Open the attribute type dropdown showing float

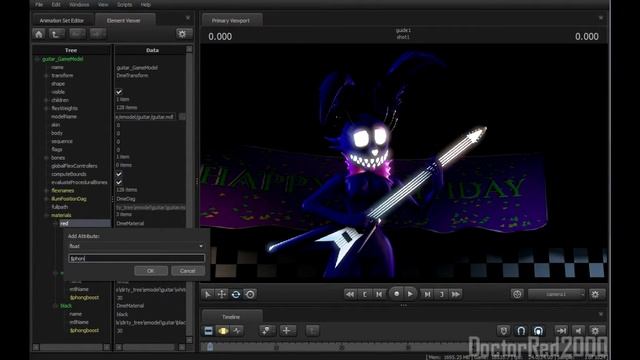(x=136, y=246)
